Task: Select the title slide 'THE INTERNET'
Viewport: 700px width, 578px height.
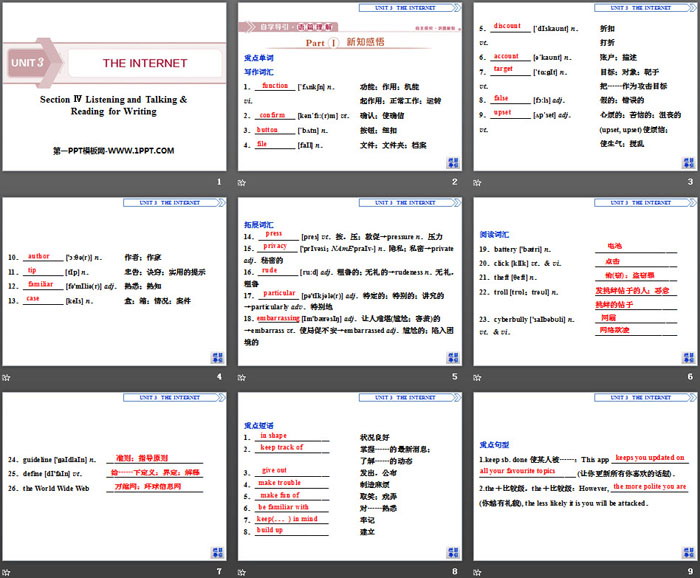Action: pyautogui.click(x=114, y=86)
